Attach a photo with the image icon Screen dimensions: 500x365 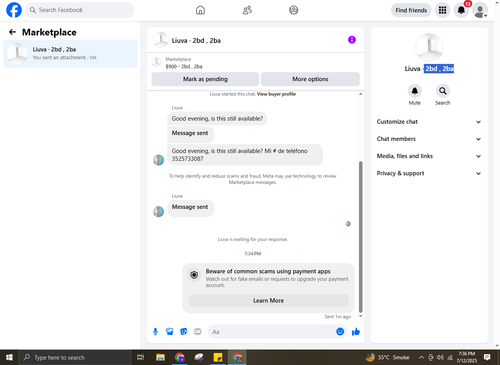click(170, 332)
